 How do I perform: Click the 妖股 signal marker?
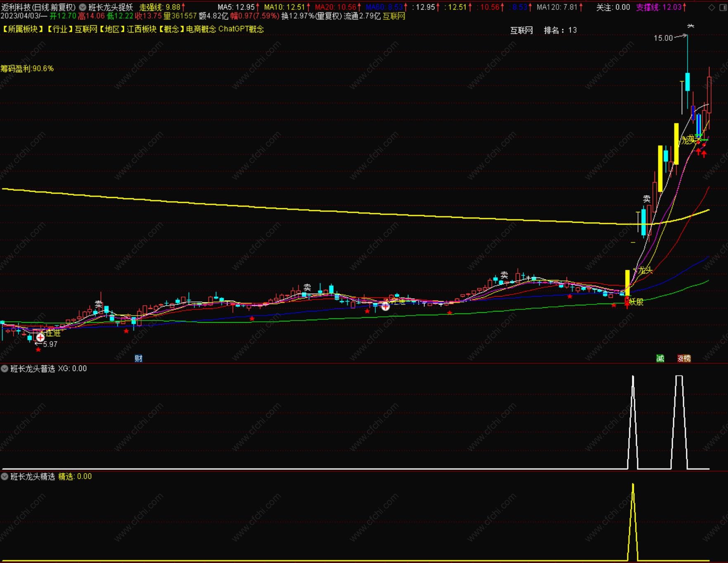(636, 302)
